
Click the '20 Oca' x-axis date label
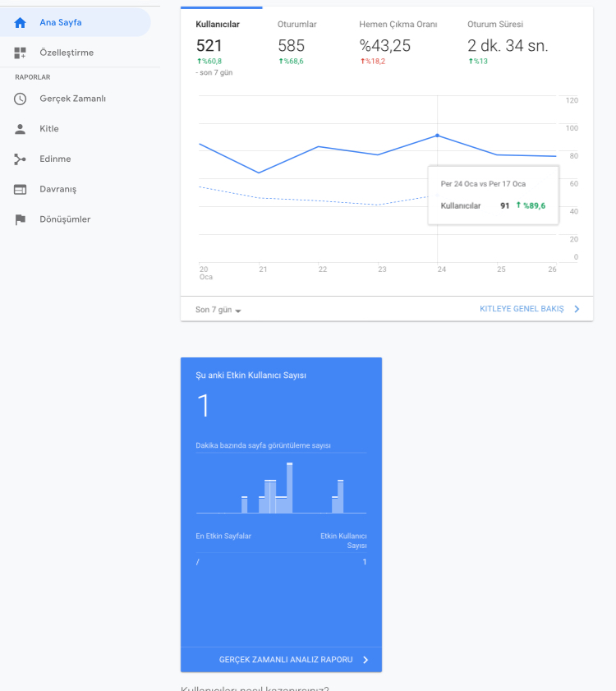(206, 274)
